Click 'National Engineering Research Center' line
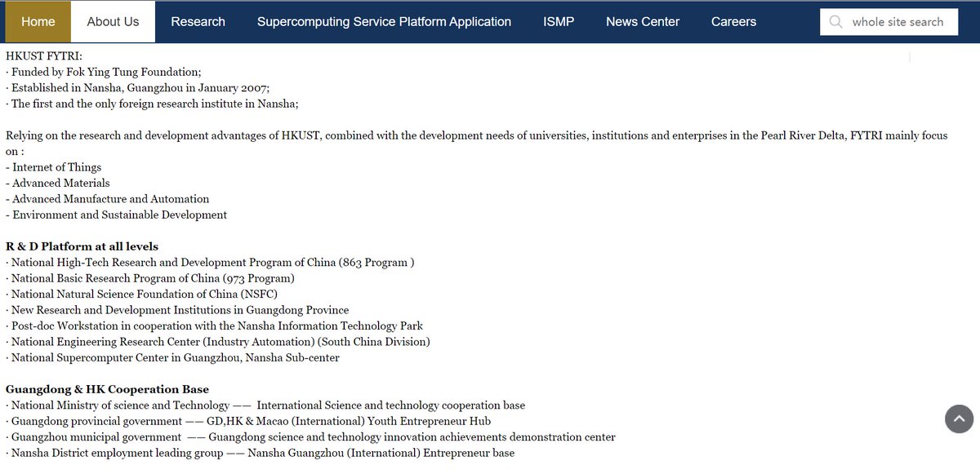Image resolution: width=980 pixels, height=474 pixels. click(x=218, y=342)
